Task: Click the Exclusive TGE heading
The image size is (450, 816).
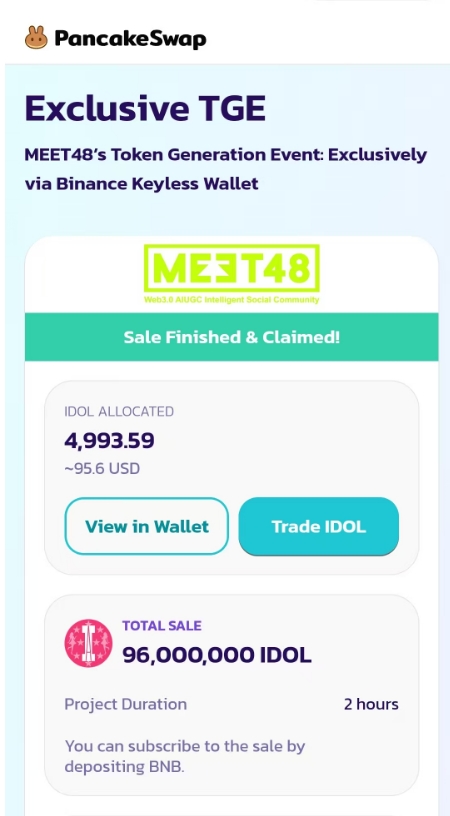Action: click(145, 108)
